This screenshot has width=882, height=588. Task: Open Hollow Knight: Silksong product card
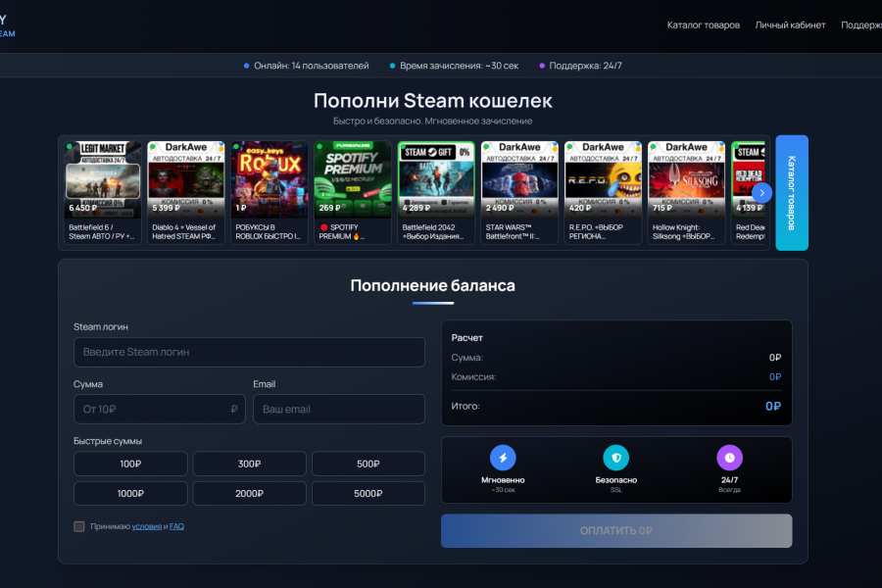click(x=686, y=192)
